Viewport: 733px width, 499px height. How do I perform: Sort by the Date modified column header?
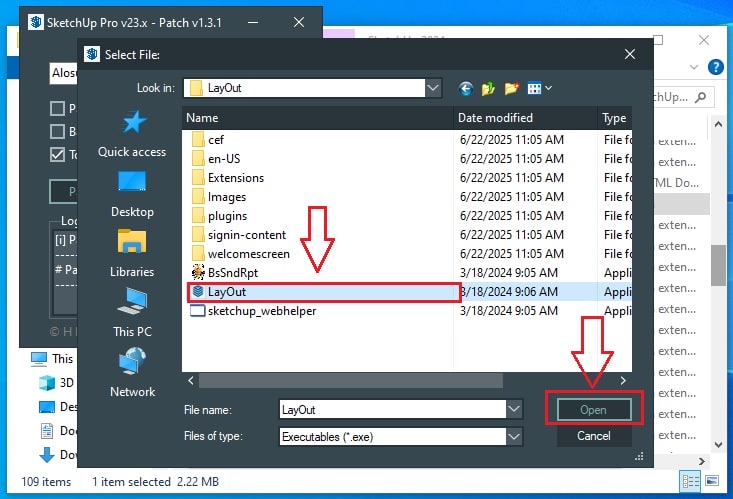tap(525, 118)
